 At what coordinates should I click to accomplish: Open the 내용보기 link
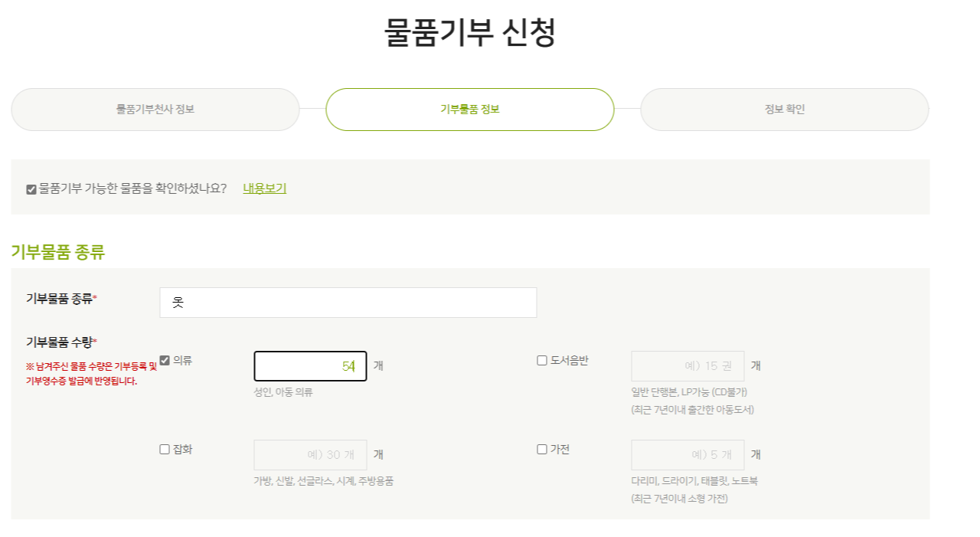[x=264, y=188]
